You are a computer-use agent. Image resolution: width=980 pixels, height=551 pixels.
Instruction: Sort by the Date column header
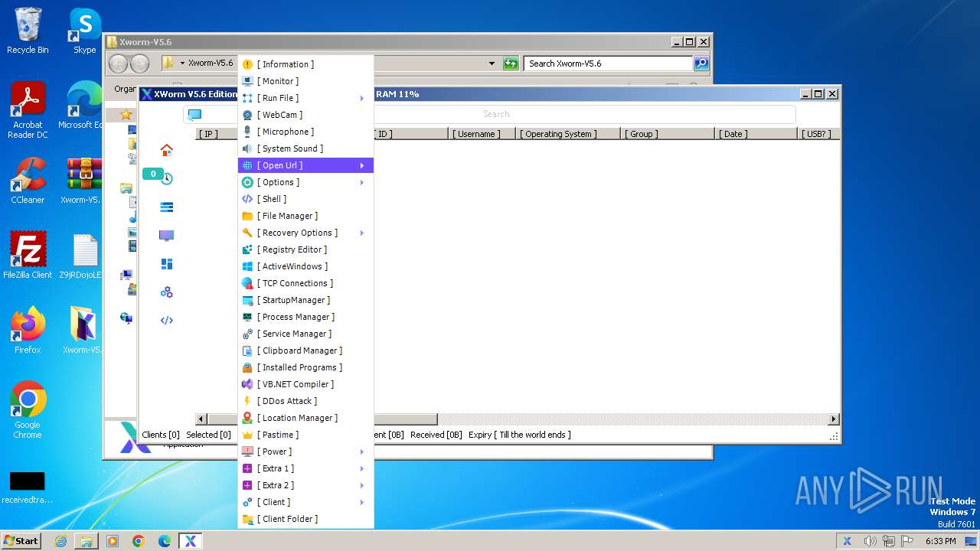(x=756, y=134)
